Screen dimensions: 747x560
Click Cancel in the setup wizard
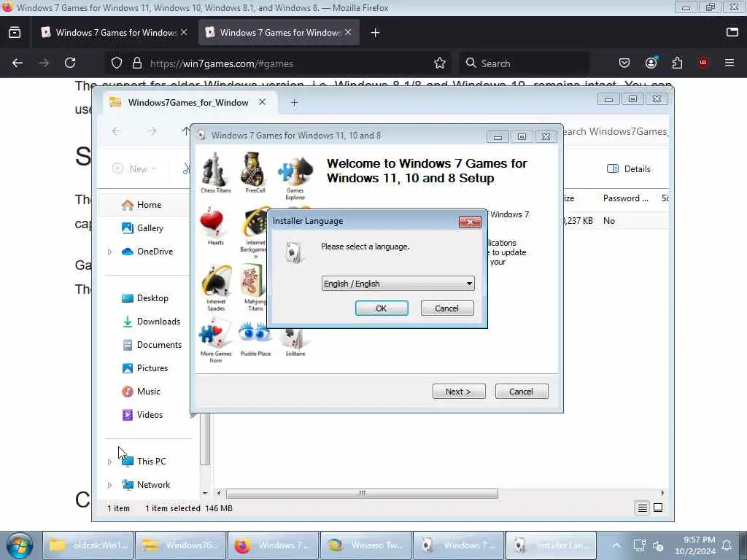pos(521,392)
